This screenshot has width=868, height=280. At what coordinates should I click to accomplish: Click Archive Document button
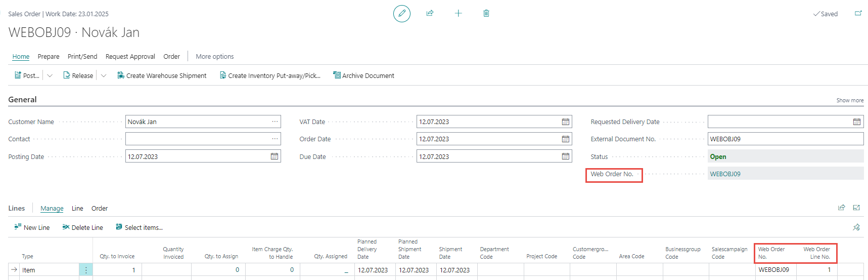click(x=363, y=76)
